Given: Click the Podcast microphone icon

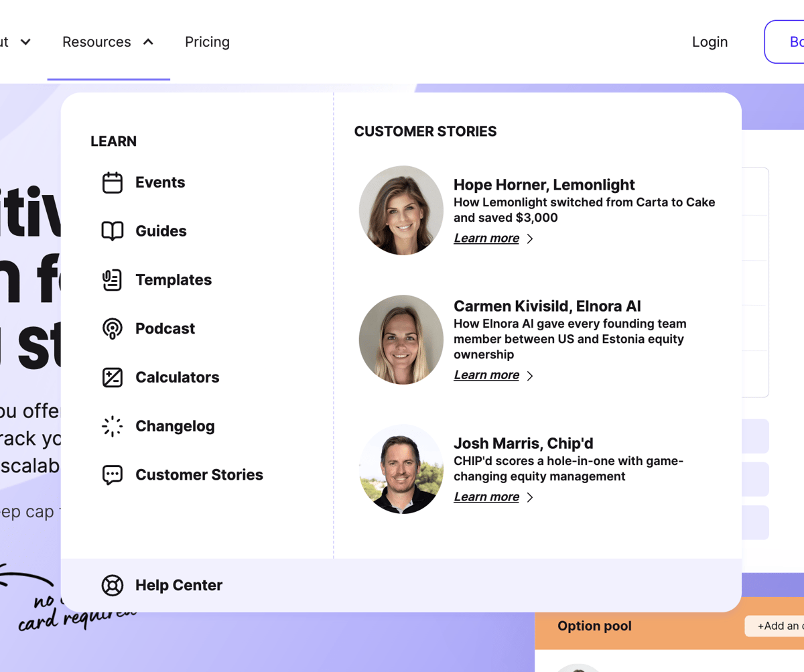Looking at the screenshot, I should pos(113,328).
